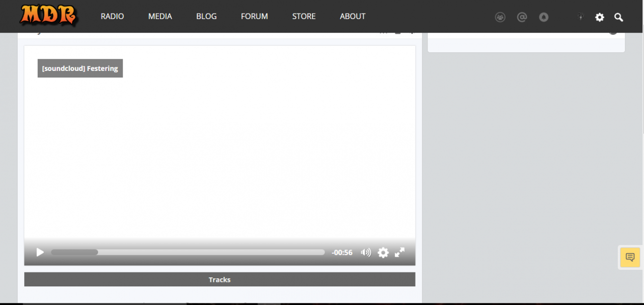Viewport: 644px width, 305px height.
Task: Open the notifications bell
Action: pos(543,17)
